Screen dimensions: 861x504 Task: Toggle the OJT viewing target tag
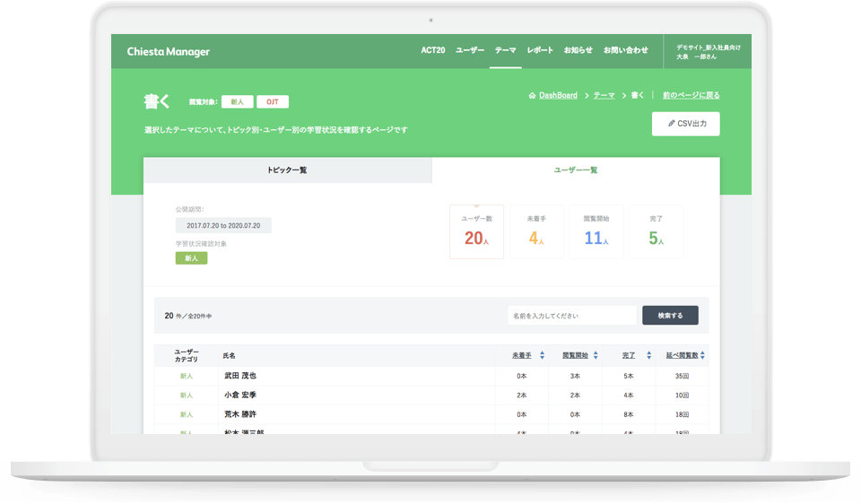pyautogui.click(x=273, y=102)
